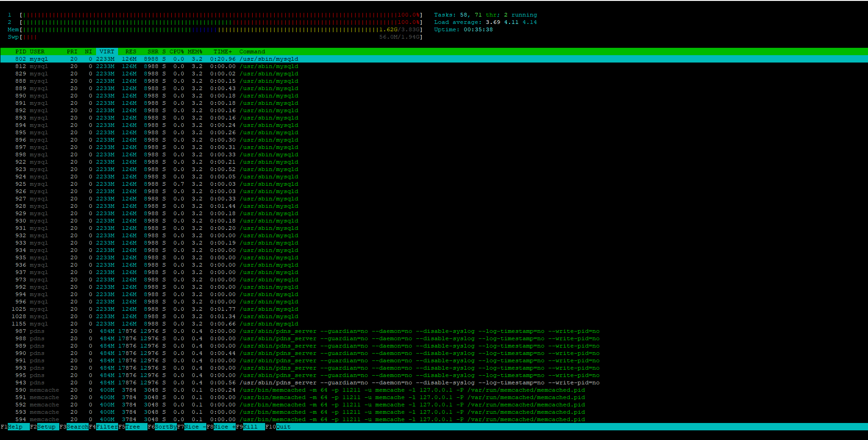The width and height of the screenshot is (868, 440).
Task: Select pdns_server process row PID 995
Action: (x=434, y=375)
